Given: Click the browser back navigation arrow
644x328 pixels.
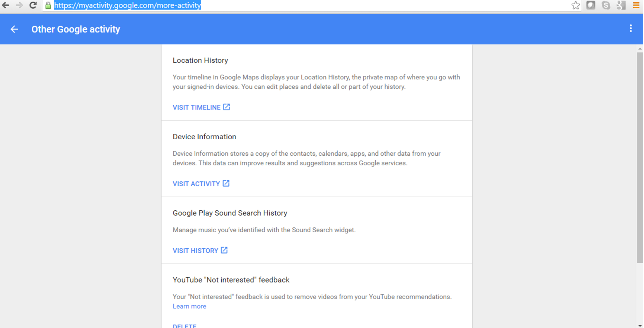Looking at the screenshot, I should [6, 5].
